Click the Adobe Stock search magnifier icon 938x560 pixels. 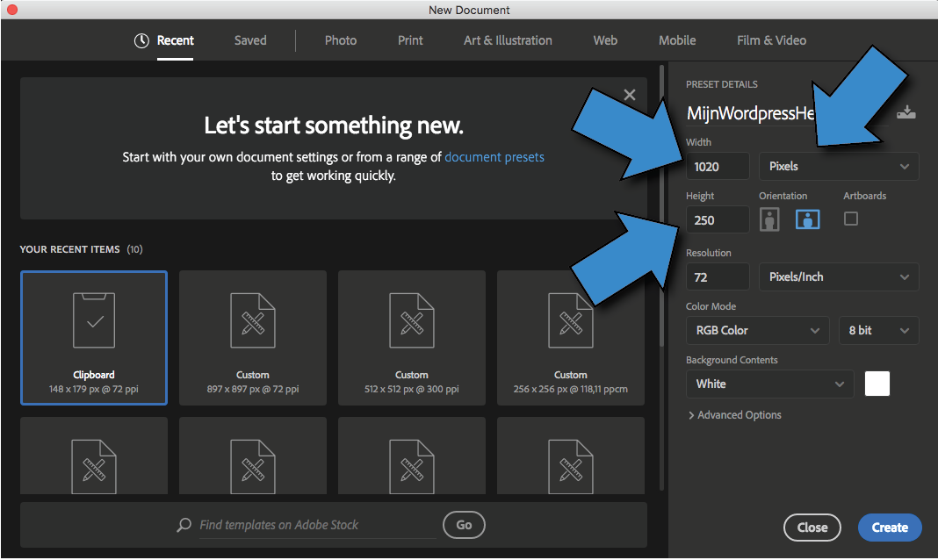(184, 525)
